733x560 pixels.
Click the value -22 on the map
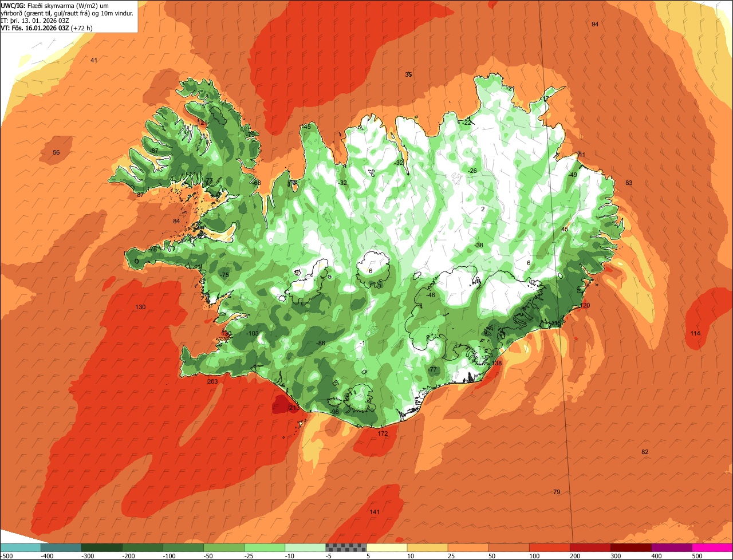click(x=467, y=123)
